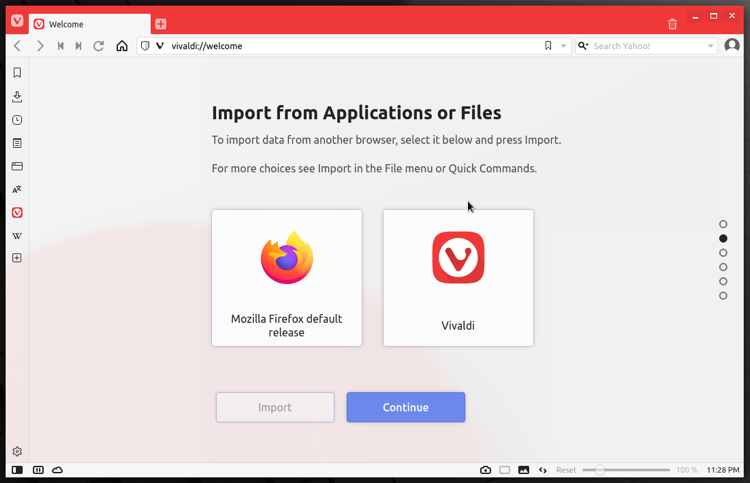Open the sync cloud status icon
750x483 pixels.
pyautogui.click(x=57, y=470)
